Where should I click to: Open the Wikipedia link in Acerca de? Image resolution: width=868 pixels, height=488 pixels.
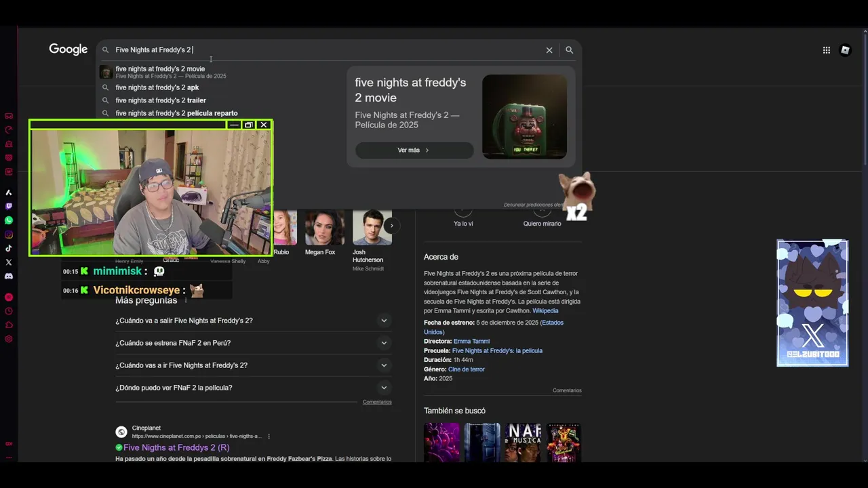point(545,311)
